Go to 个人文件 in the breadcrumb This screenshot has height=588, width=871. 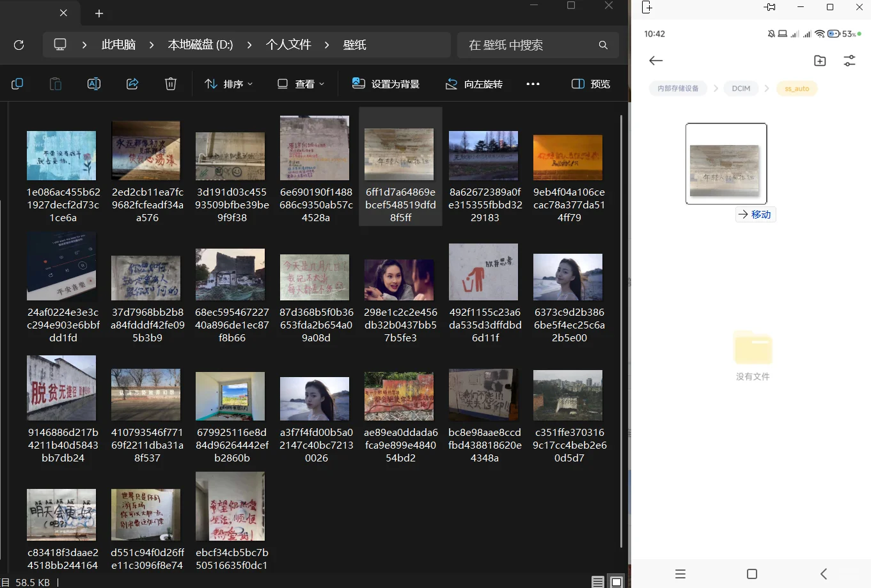[x=288, y=45]
